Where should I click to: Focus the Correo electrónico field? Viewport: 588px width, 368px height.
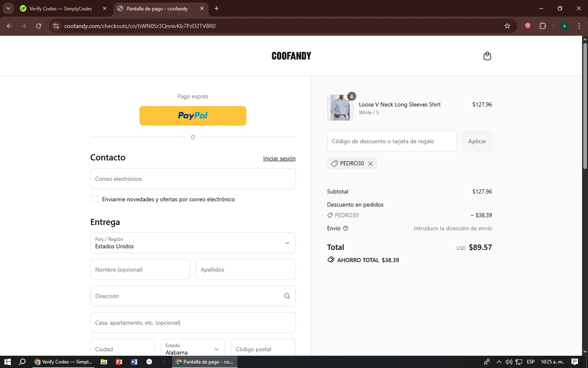(x=193, y=179)
